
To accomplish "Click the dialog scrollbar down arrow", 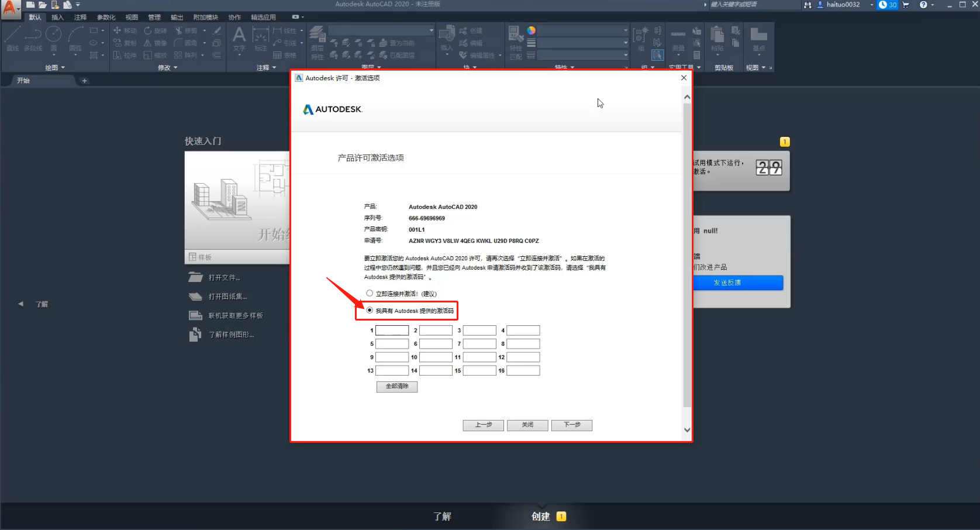I will coord(687,429).
